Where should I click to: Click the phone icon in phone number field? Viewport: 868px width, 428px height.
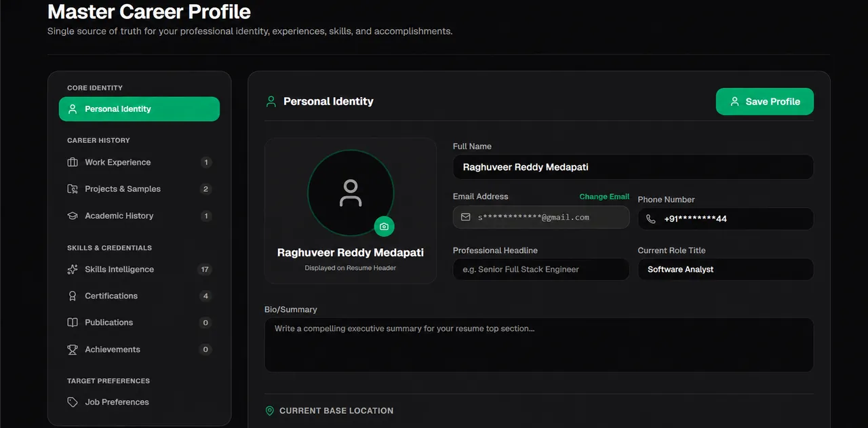(651, 219)
